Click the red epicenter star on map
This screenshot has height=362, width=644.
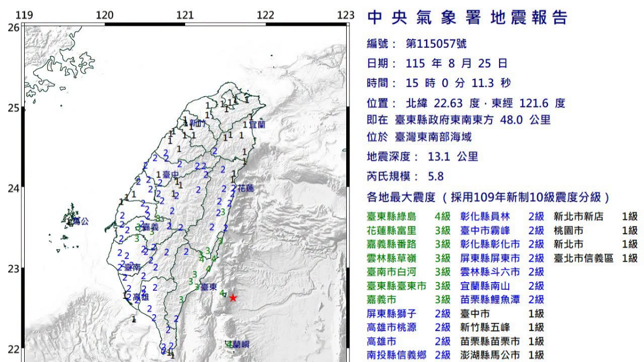pos(233,298)
